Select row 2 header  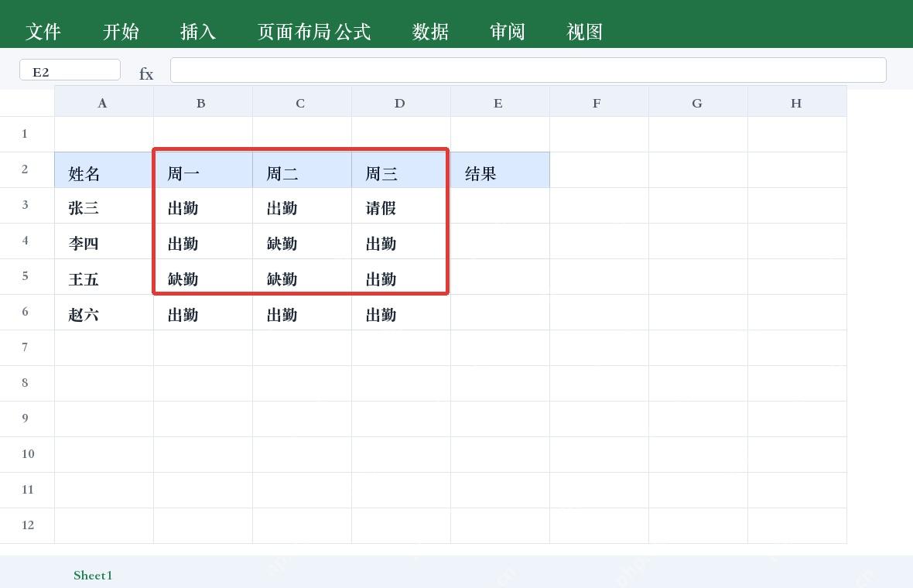click(x=27, y=169)
